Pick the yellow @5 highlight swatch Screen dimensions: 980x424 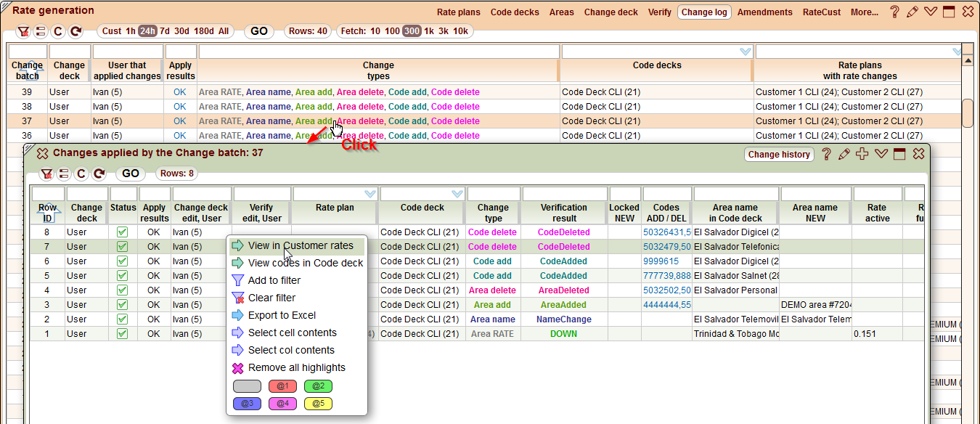318,403
